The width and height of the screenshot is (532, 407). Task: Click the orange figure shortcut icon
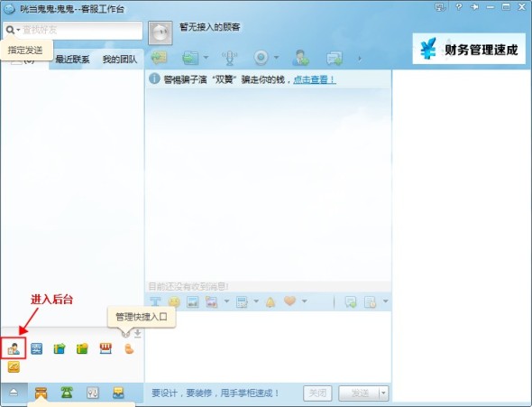click(x=129, y=348)
